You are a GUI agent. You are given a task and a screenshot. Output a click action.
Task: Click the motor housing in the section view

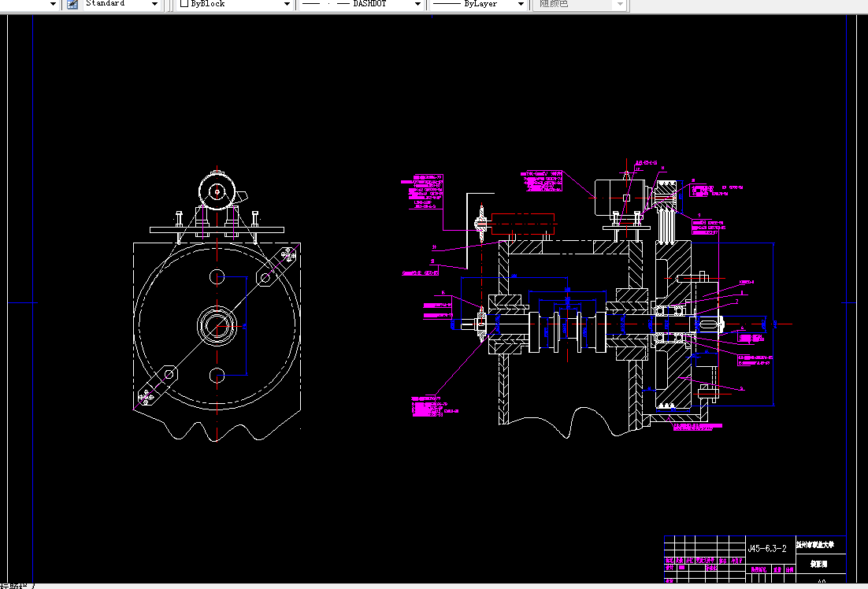click(x=619, y=198)
